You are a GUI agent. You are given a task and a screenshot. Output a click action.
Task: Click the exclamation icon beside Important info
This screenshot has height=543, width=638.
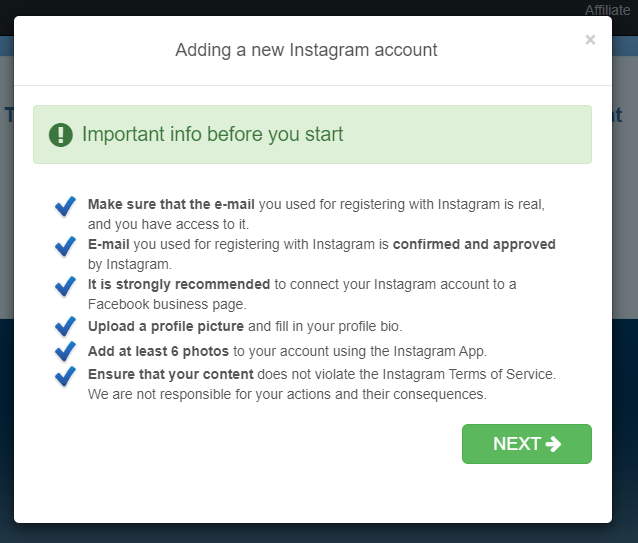[61, 135]
